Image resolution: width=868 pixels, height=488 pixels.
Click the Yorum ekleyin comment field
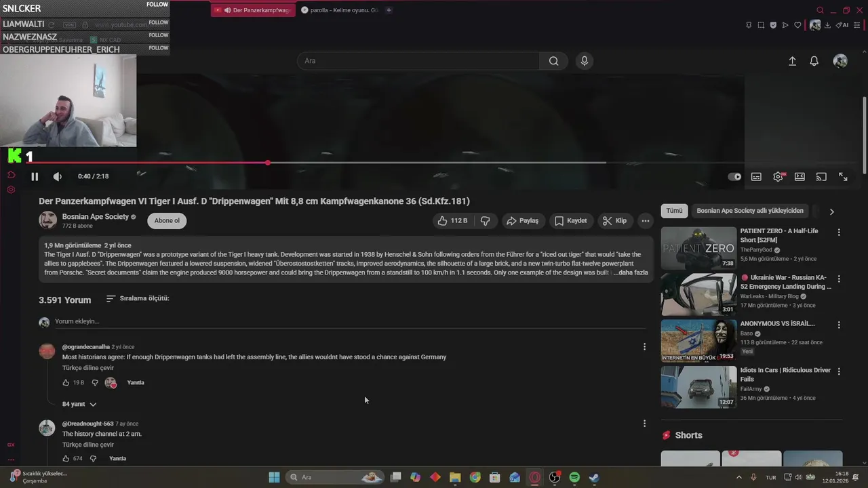[349, 321]
